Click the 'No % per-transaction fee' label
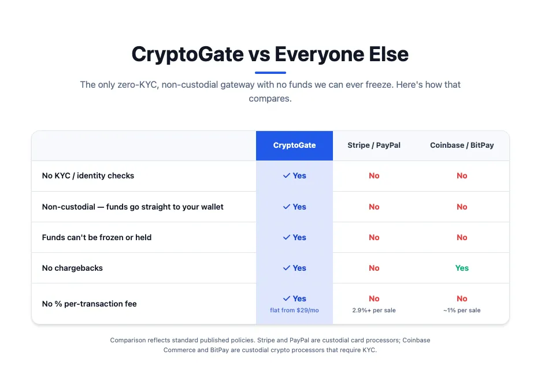Image resolution: width=552 pixels, height=392 pixels. click(x=90, y=304)
